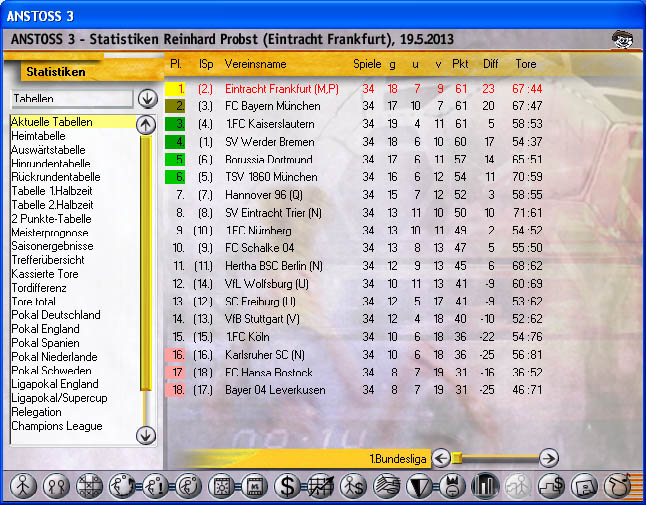Screen dimensions: 646x505
Task: Select Tordifferenz entry
Action: (x=39, y=288)
